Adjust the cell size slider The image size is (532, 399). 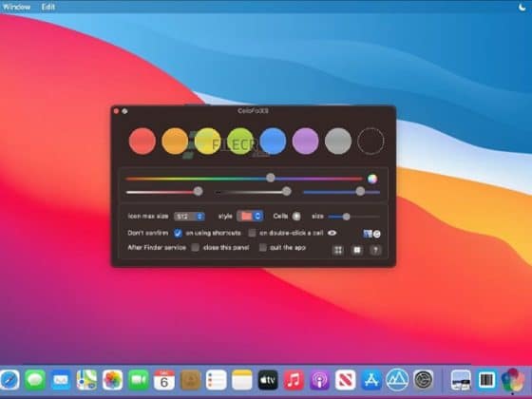[x=353, y=217]
